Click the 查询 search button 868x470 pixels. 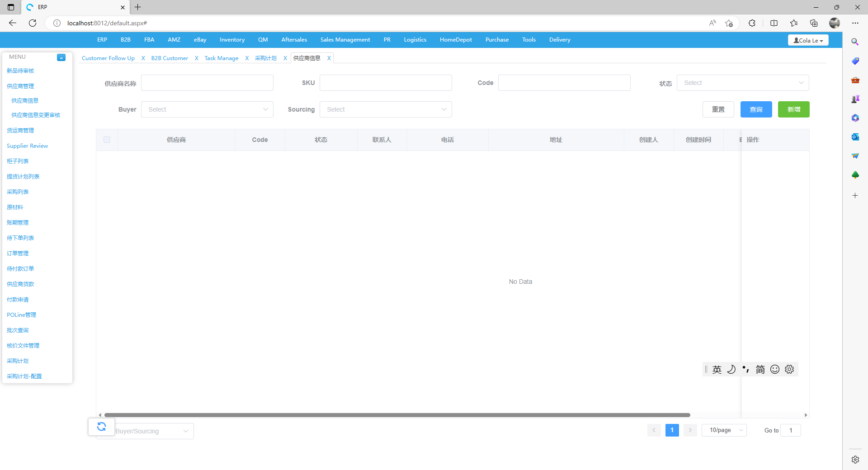pyautogui.click(x=756, y=109)
